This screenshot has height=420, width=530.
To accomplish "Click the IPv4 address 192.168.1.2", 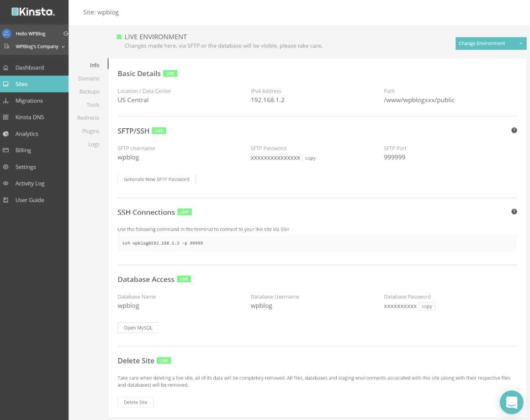I will (x=267, y=100).
